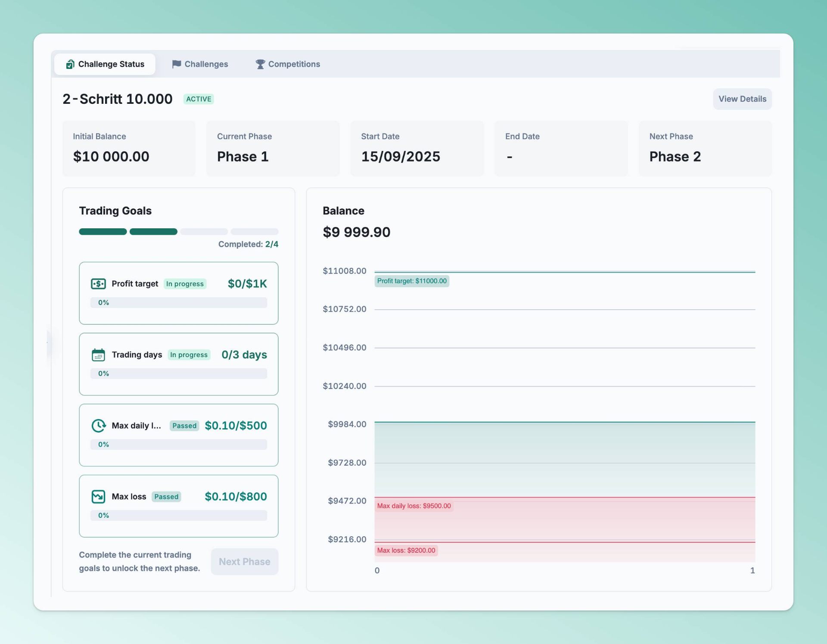Click the In progress badge on Trading days
827x644 pixels.
(189, 355)
